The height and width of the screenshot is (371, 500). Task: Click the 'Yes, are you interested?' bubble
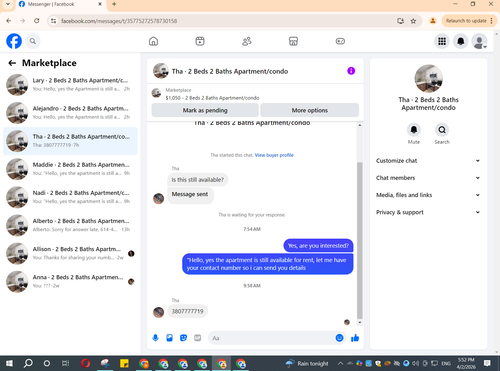pos(318,246)
